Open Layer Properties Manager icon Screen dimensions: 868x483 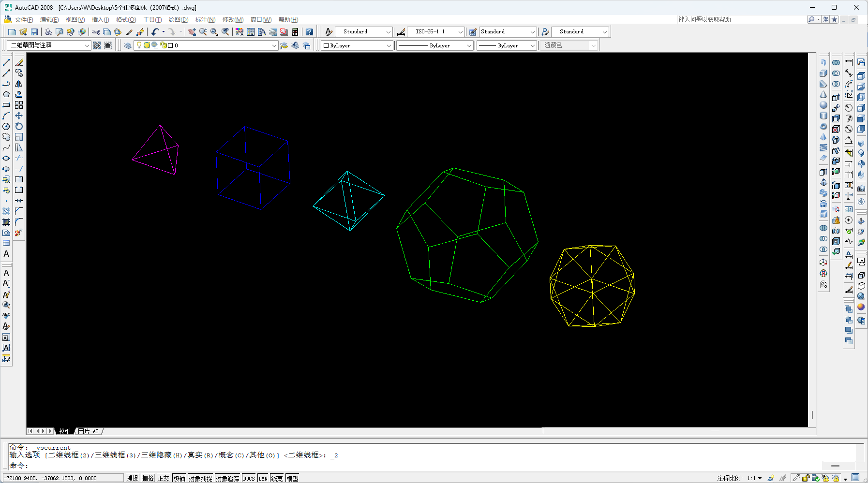click(x=128, y=45)
